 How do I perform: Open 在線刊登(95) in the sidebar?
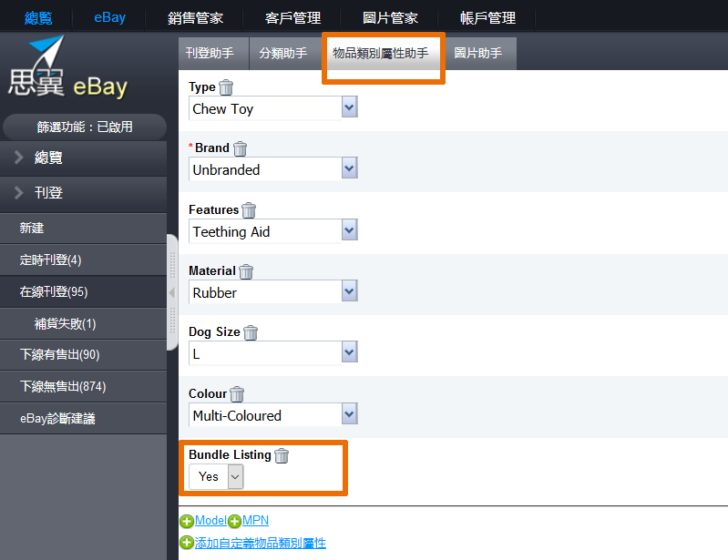coord(84,291)
